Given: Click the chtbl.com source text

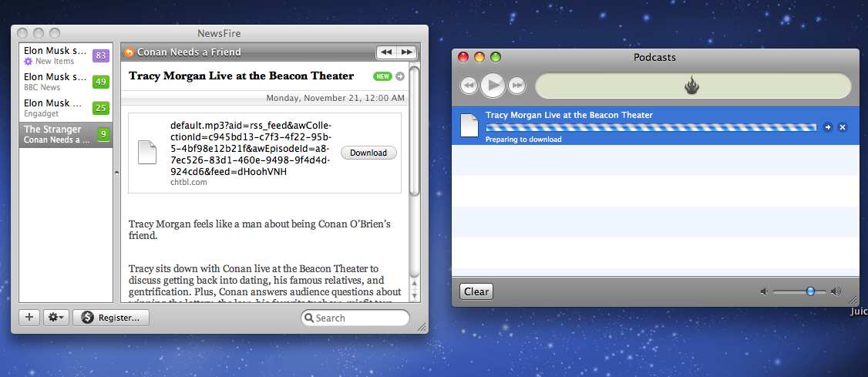Looking at the screenshot, I should click(189, 182).
